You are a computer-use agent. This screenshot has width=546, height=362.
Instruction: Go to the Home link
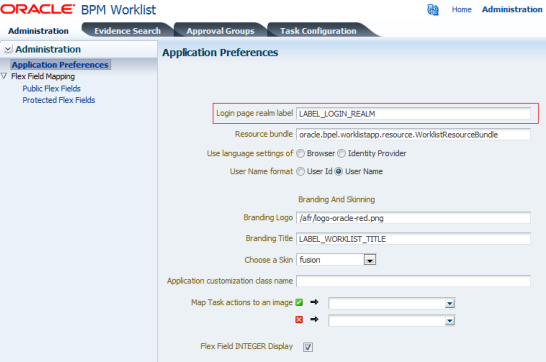(x=461, y=9)
